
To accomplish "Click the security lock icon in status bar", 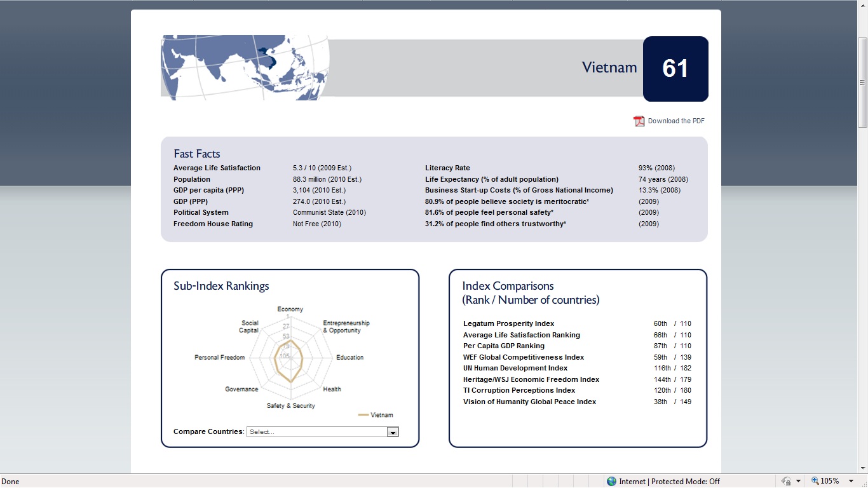I will click(786, 482).
